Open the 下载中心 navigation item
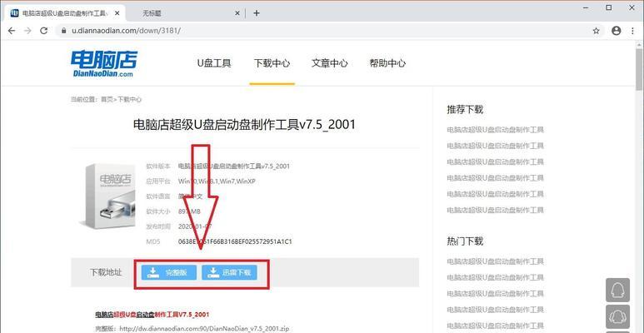This screenshot has height=333, width=644. (272, 63)
